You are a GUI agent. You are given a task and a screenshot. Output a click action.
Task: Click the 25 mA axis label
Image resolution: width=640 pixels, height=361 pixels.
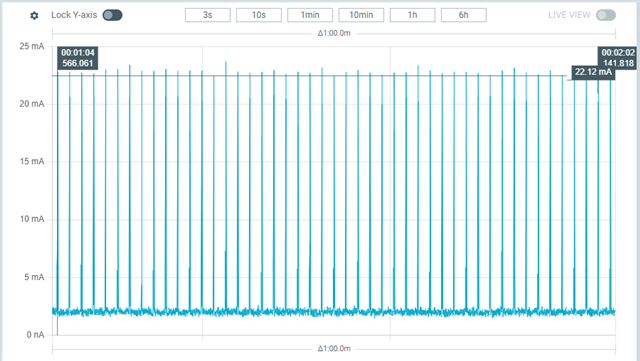[x=31, y=46]
